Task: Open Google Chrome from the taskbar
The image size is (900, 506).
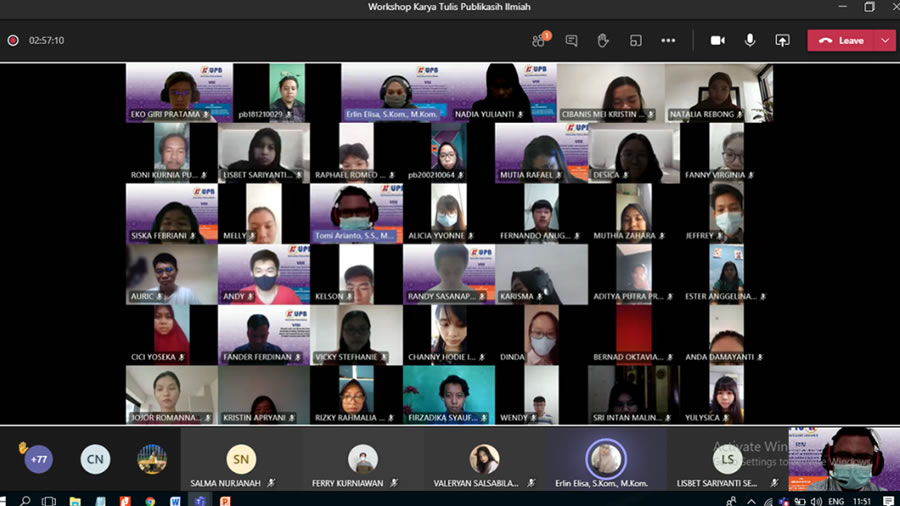Action: [x=149, y=500]
